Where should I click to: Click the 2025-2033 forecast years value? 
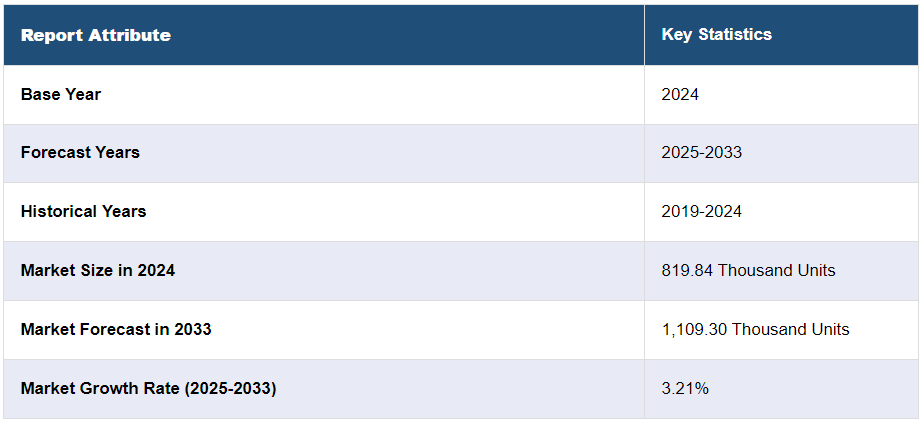701,152
